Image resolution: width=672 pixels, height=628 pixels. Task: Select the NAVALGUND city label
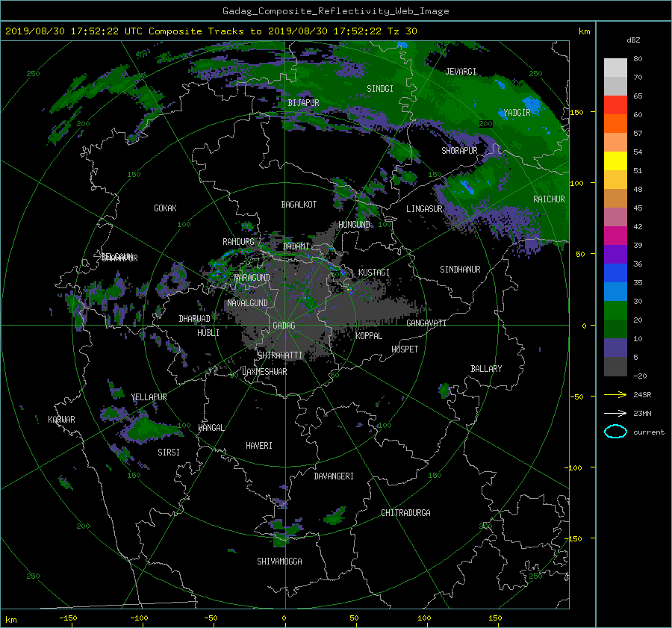pos(247,303)
